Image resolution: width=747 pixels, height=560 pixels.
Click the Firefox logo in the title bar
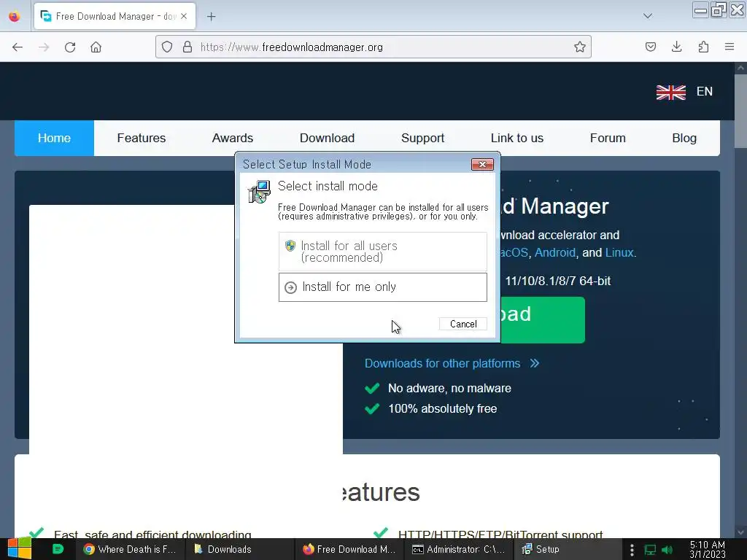[15, 17]
